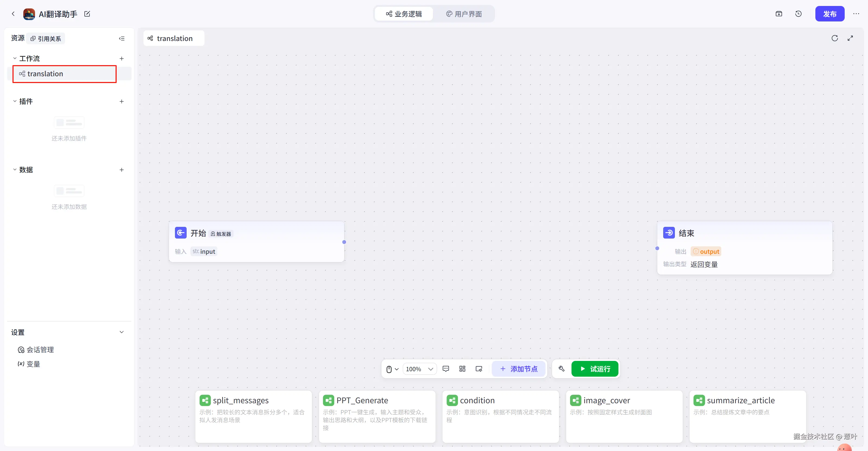Click the debug wrench icon
The width and height of the screenshot is (868, 451).
561,369
